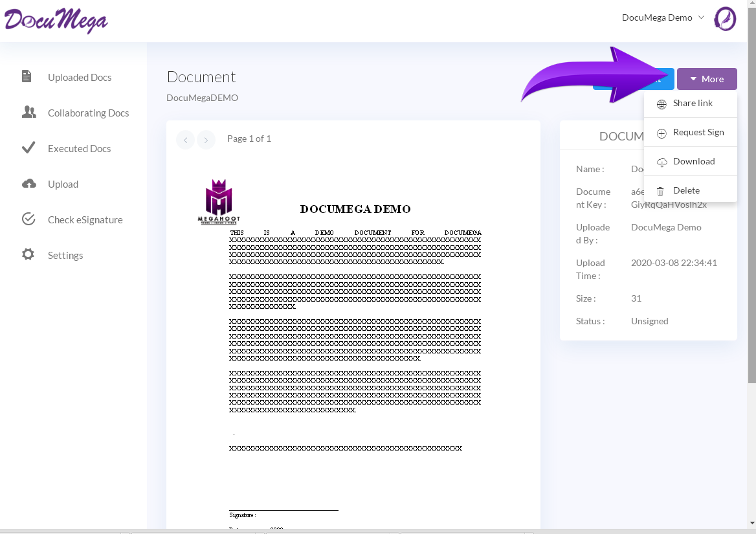
Task: Go to previous document page arrow
Action: (x=186, y=140)
